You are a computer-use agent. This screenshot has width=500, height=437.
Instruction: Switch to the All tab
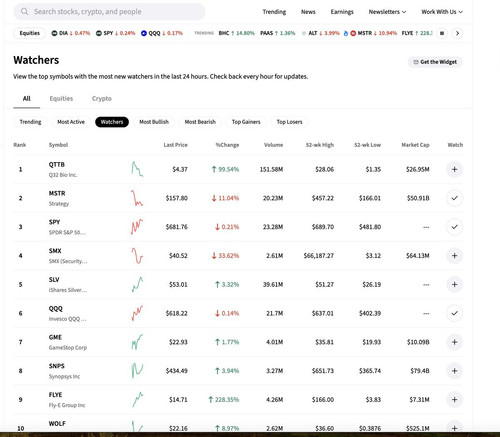pyautogui.click(x=27, y=99)
